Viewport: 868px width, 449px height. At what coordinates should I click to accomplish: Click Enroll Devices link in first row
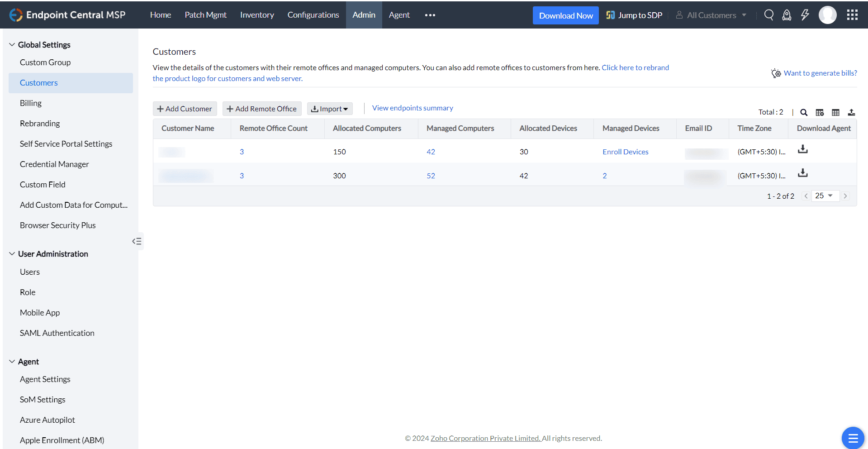coord(625,152)
